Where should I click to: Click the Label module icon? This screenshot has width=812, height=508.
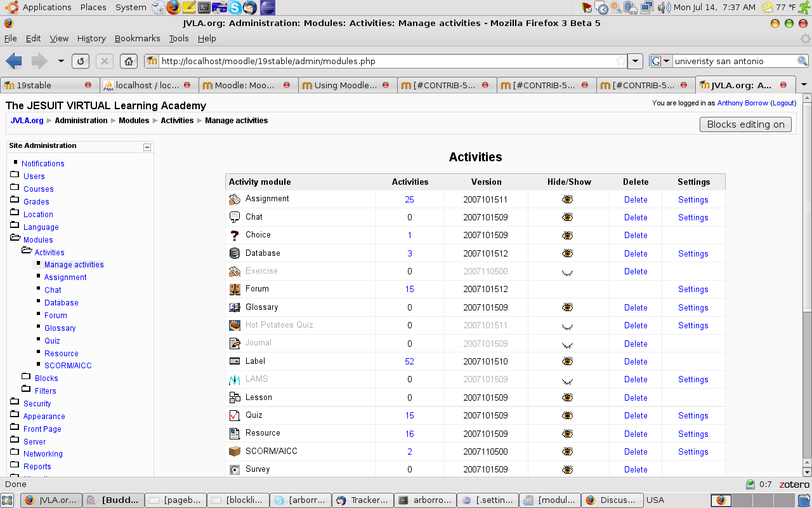[235, 361]
